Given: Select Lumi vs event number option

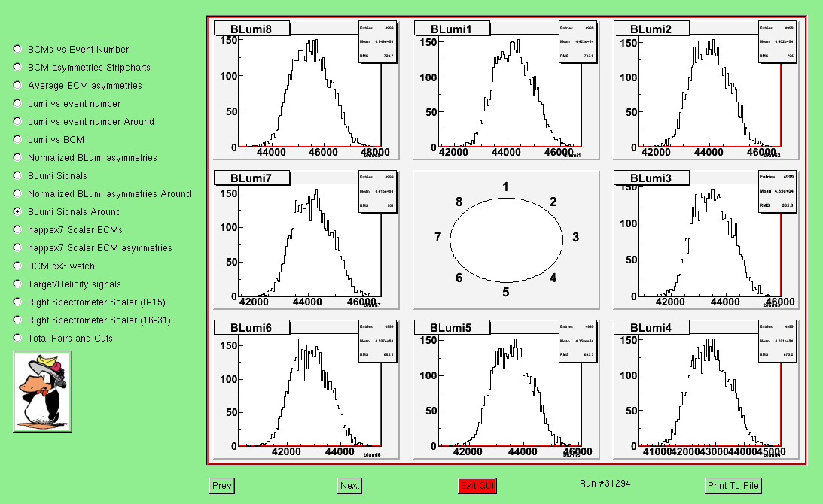Looking at the screenshot, I should click(17, 103).
